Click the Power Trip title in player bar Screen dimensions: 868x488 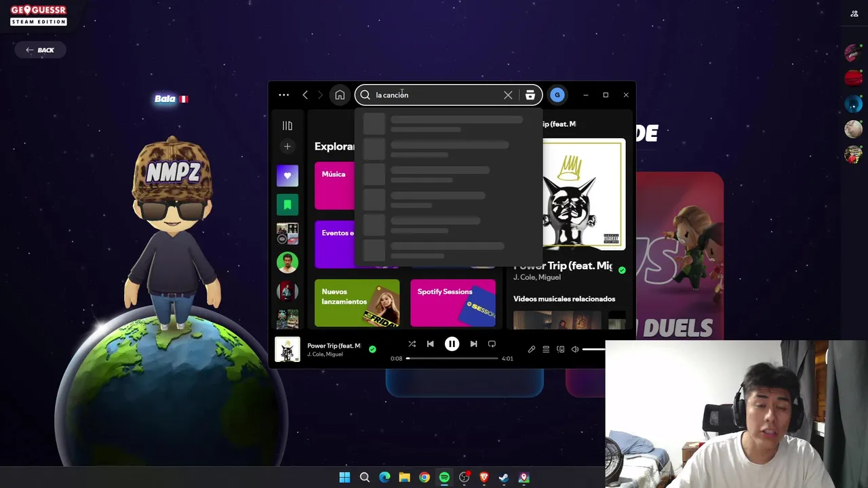pyautogui.click(x=334, y=346)
